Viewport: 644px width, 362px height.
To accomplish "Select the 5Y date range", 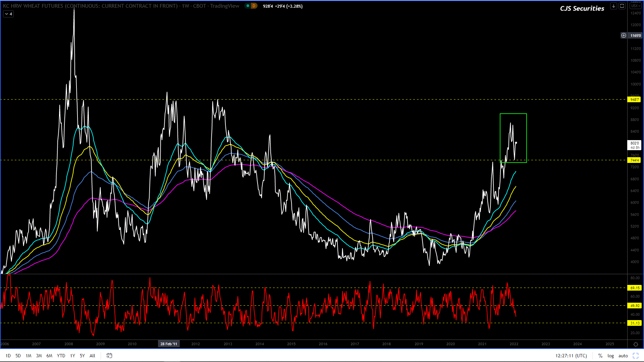I will click(x=82, y=356).
